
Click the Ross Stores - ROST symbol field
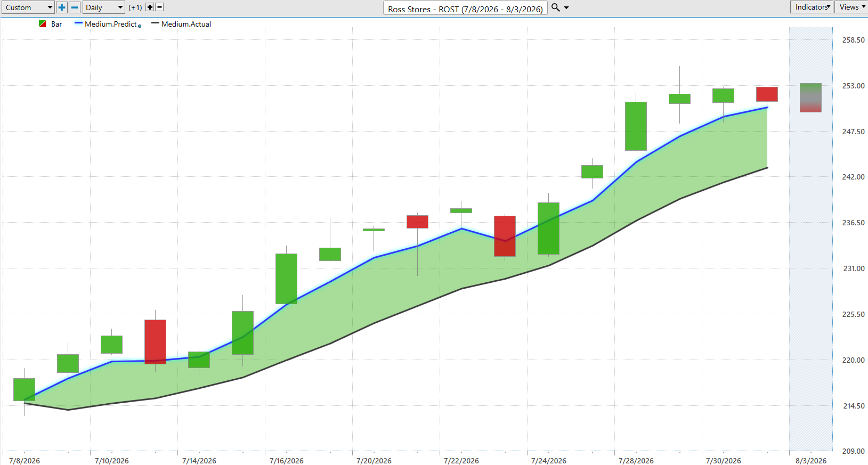click(465, 9)
